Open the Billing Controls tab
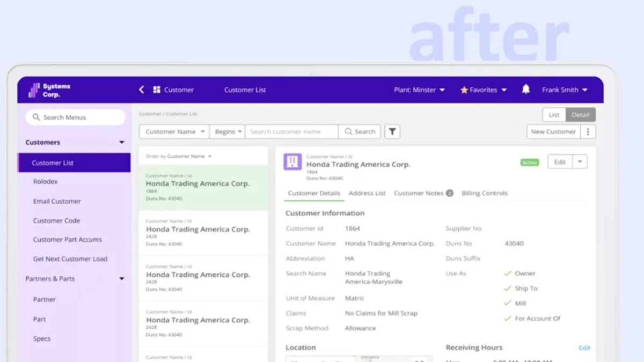 point(484,193)
